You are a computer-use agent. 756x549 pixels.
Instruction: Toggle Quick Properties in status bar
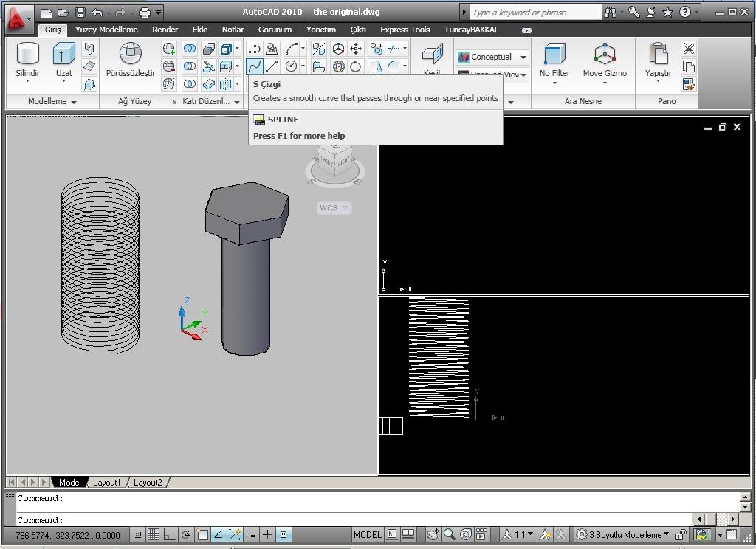click(283, 534)
